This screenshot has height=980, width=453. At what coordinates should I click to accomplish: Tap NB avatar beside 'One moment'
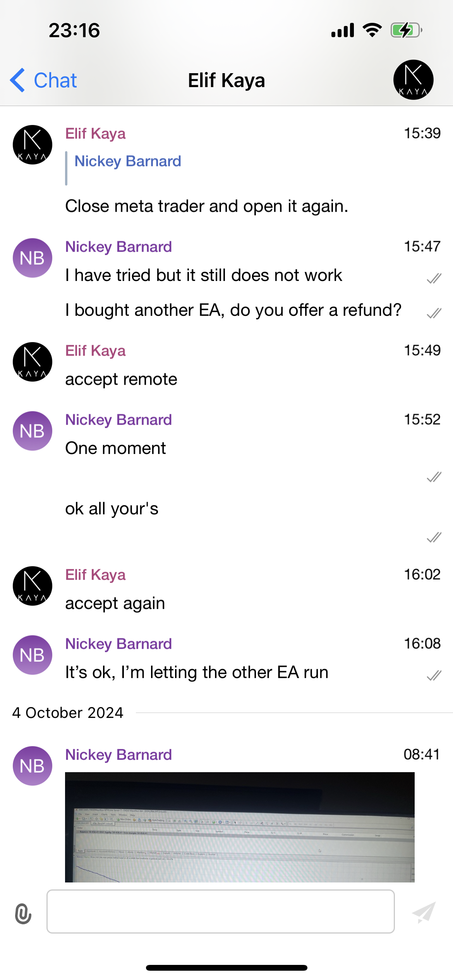tap(33, 431)
